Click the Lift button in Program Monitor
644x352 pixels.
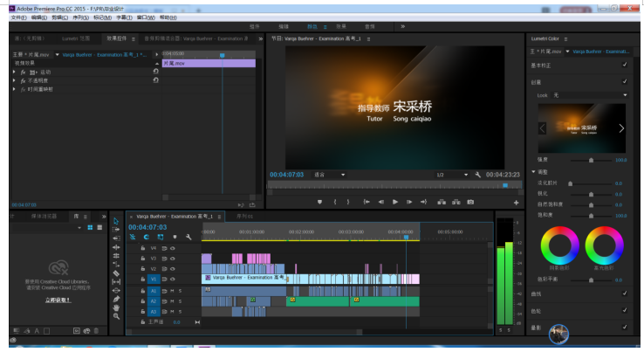(x=442, y=202)
